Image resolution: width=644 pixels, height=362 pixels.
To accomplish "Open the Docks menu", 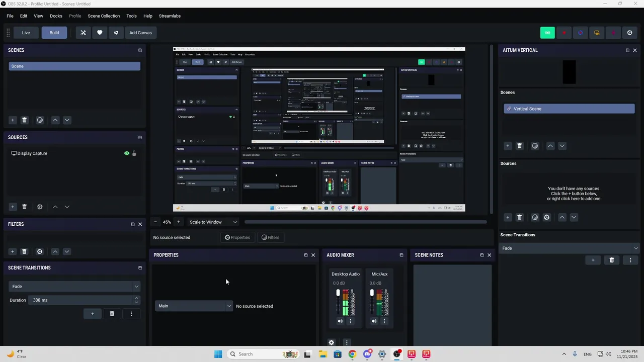I will pos(56,16).
